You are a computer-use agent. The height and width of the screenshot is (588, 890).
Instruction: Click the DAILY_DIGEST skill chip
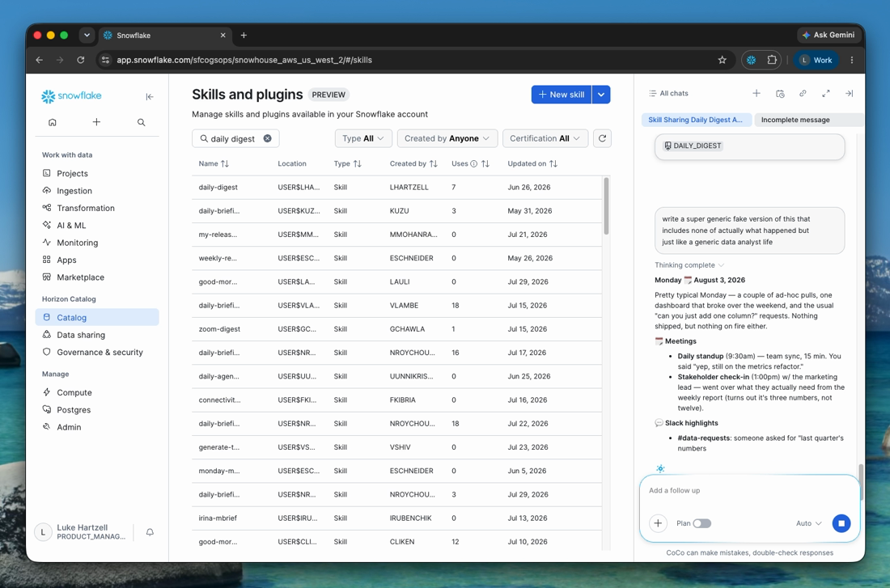pyautogui.click(x=693, y=146)
